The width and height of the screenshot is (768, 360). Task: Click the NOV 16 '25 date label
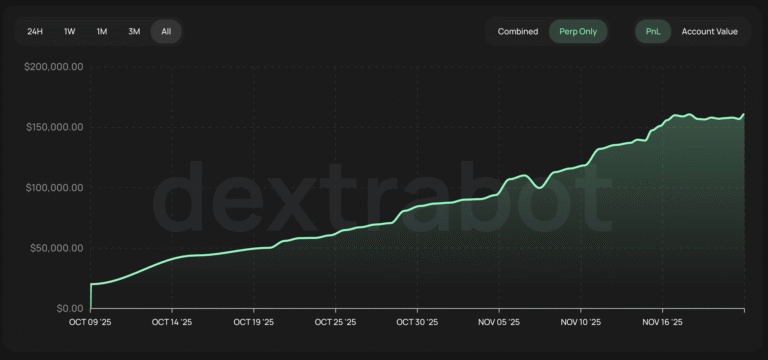662,322
